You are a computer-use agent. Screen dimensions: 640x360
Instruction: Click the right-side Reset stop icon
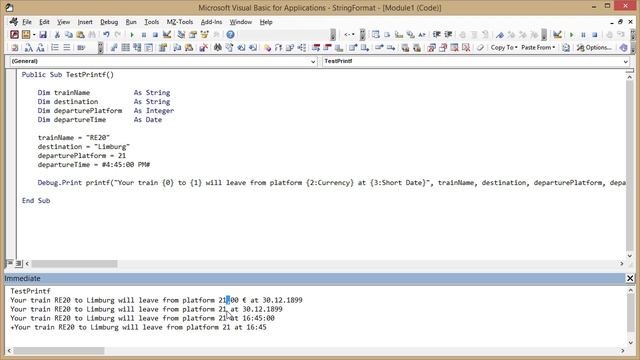click(595, 35)
